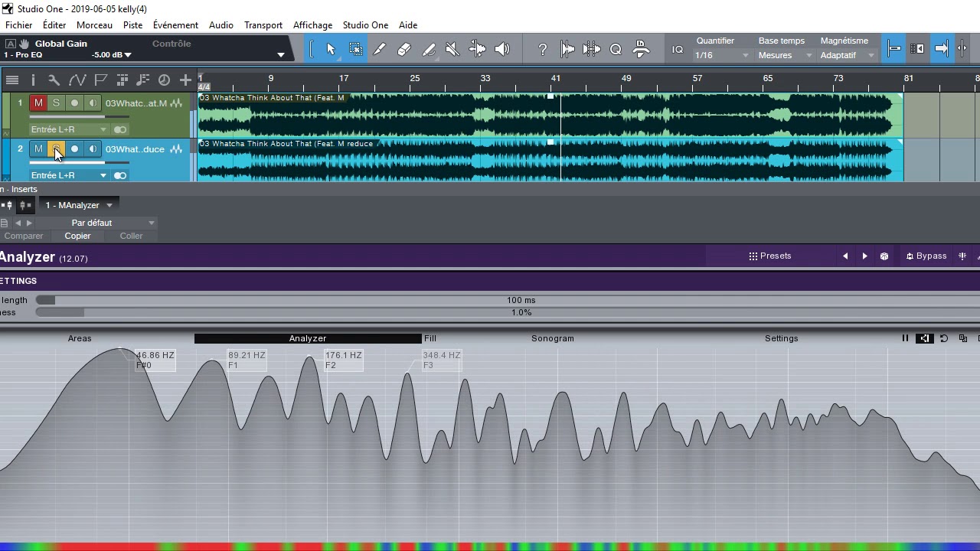Switch to the Sonogram tab
Image resolution: width=980 pixels, height=551 pixels.
(x=553, y=338)
